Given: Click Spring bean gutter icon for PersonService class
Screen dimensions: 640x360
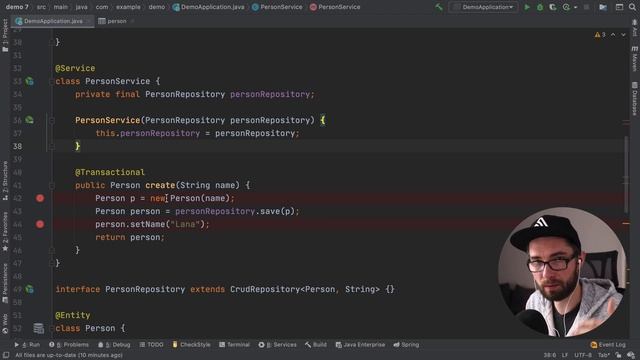Looking at the screenshot, I should coord(29,81).
